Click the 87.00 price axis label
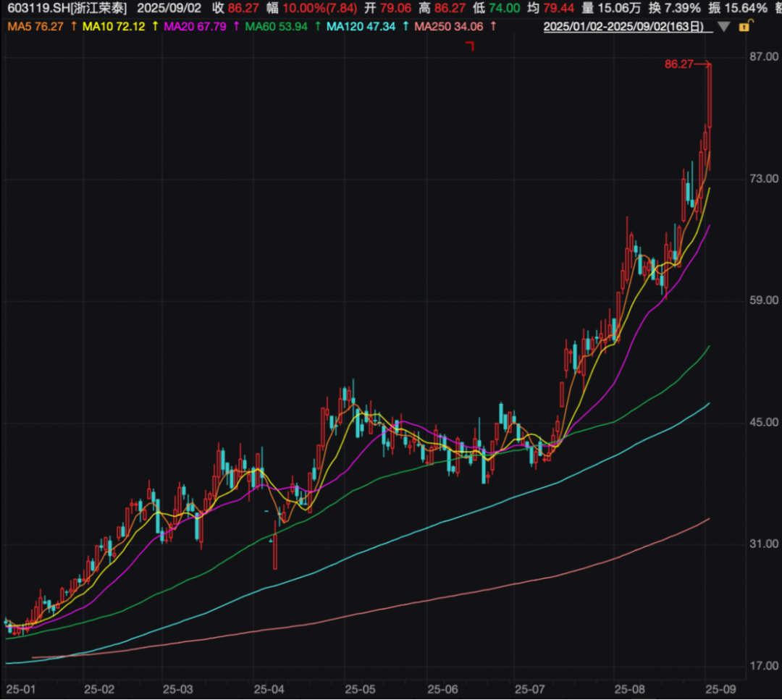 point(764,57)
